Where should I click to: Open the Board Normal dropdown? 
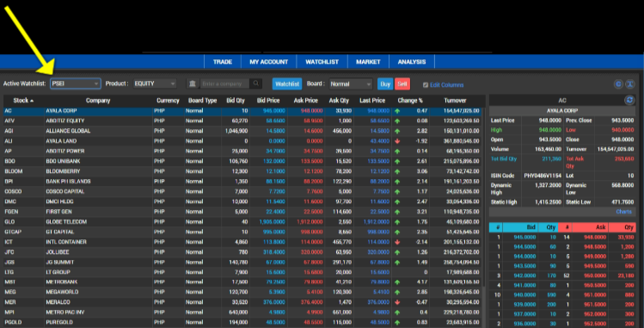click(350, 84)
